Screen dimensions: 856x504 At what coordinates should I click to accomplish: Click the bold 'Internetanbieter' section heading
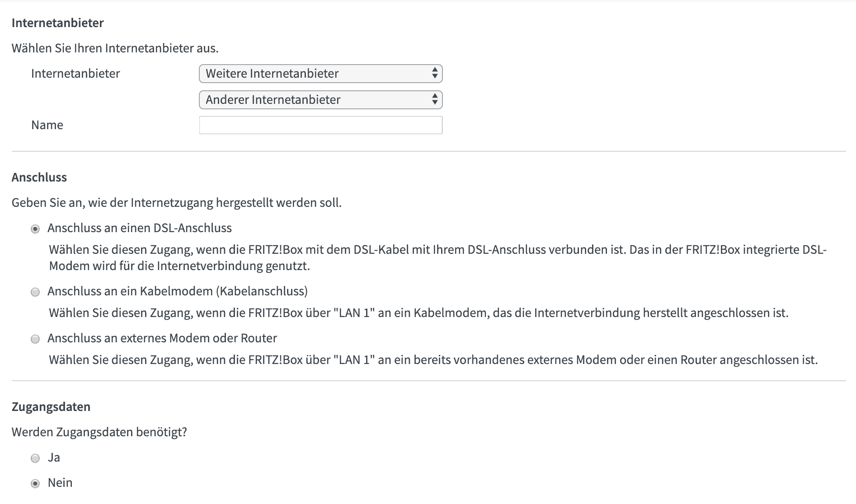(57, 23)
